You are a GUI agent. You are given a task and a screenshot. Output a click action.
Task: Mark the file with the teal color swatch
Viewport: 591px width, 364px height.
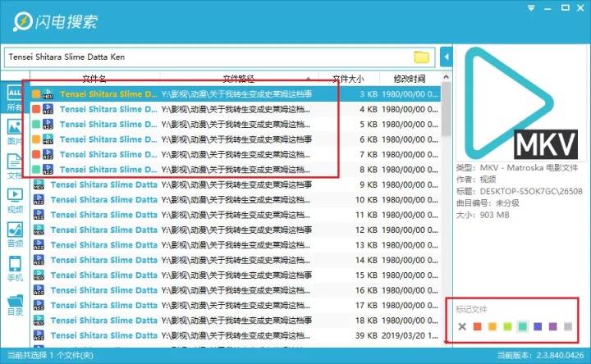click(x=522, y=326)
